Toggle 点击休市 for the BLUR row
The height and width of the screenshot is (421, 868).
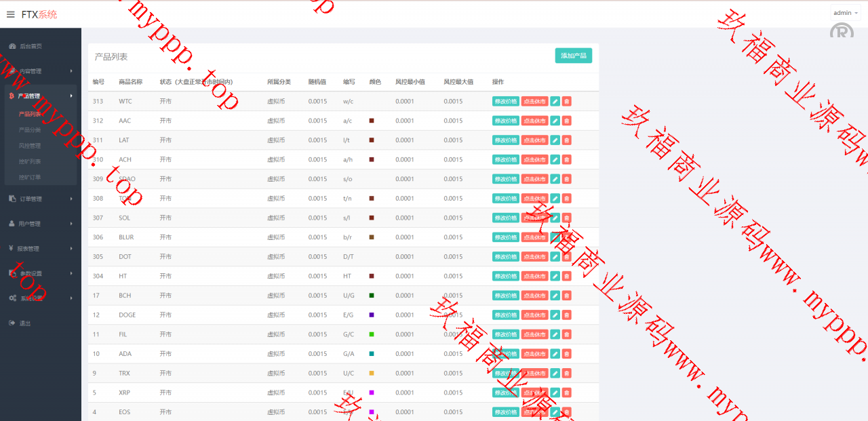[x=534, y=237]
